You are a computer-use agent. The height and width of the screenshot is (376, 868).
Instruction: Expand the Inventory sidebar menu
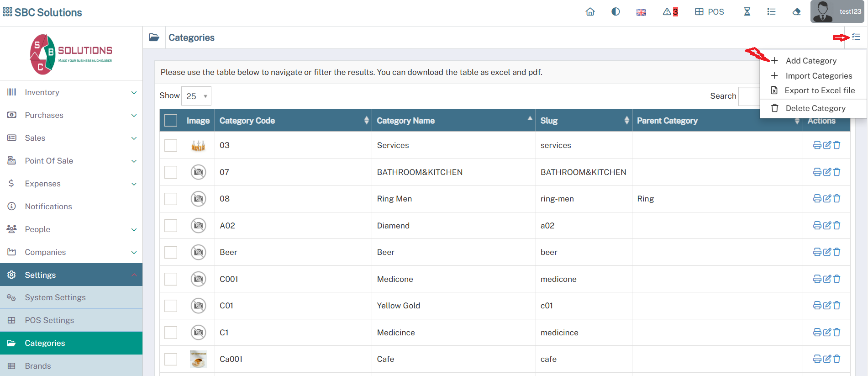click(71, 92)
